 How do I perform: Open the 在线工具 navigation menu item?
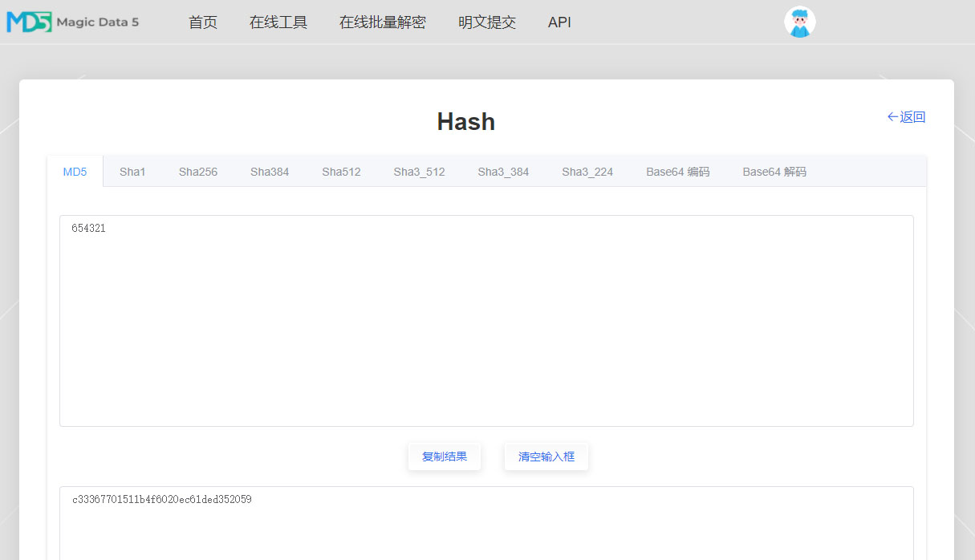pos(278,22)
